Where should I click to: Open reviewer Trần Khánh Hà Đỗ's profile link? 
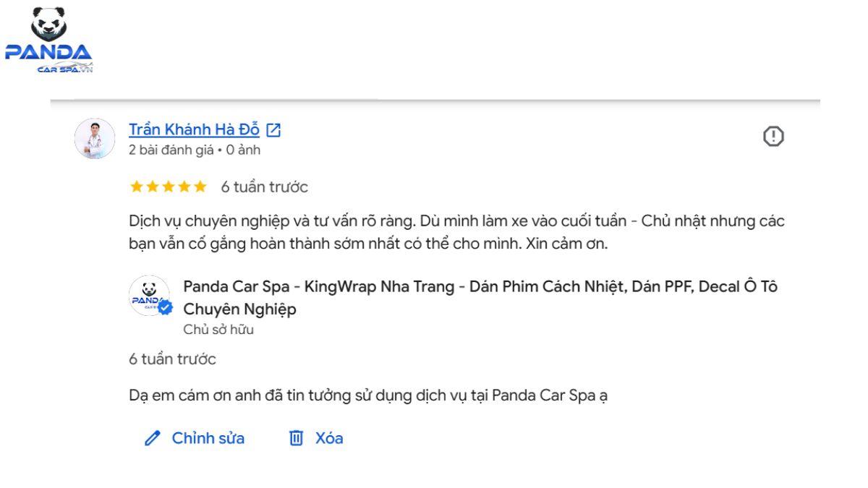tap(194, 130)
